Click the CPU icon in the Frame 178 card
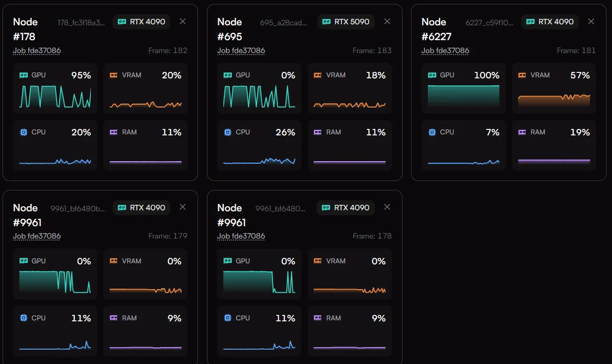The height and width of the screenshot is (364, 612). tap(228, 318)
